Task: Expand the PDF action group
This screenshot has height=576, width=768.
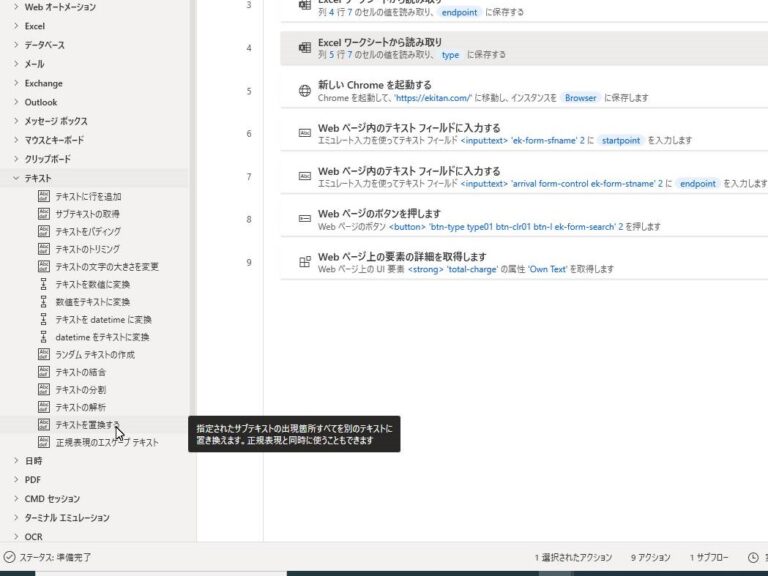Action: tap(16, 480)
